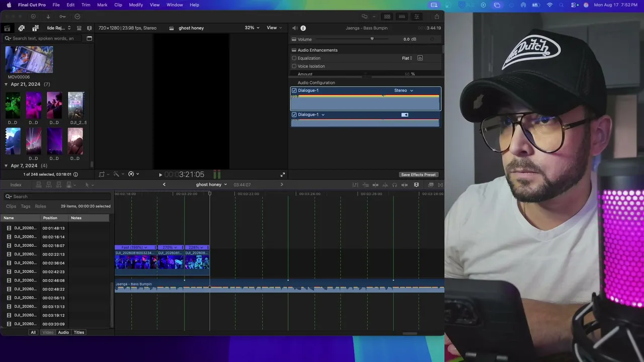Show the browser panel grid icon
The image size is (644, 362).
coord(387,17)
